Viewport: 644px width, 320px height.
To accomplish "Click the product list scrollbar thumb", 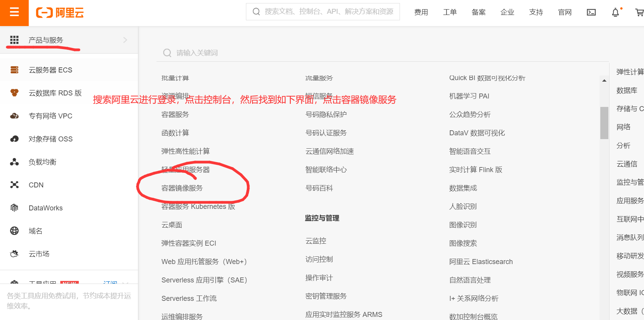I will click(604, 123).
